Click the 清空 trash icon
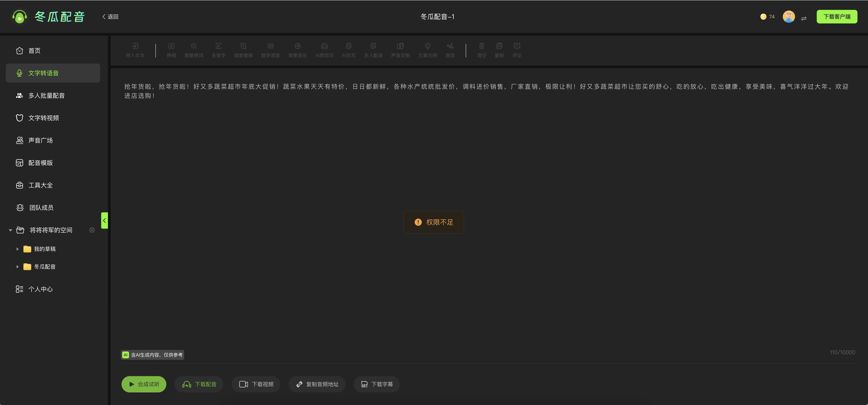The image size is (868, 405). [482, 47]
